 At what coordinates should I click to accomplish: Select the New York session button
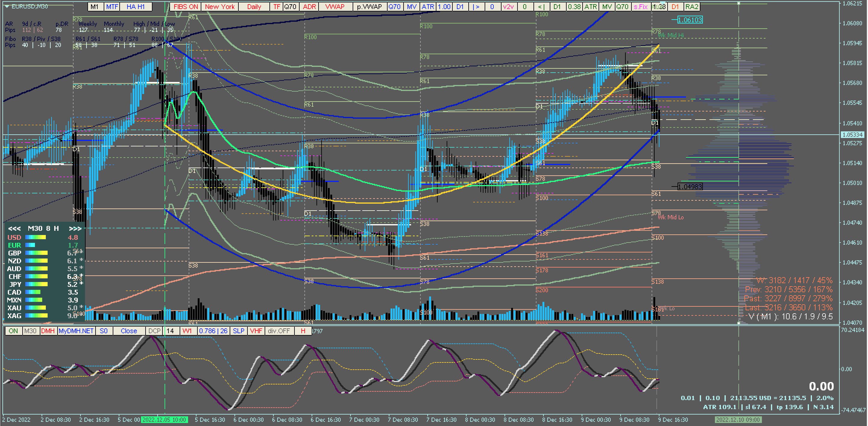coord(220,7)
